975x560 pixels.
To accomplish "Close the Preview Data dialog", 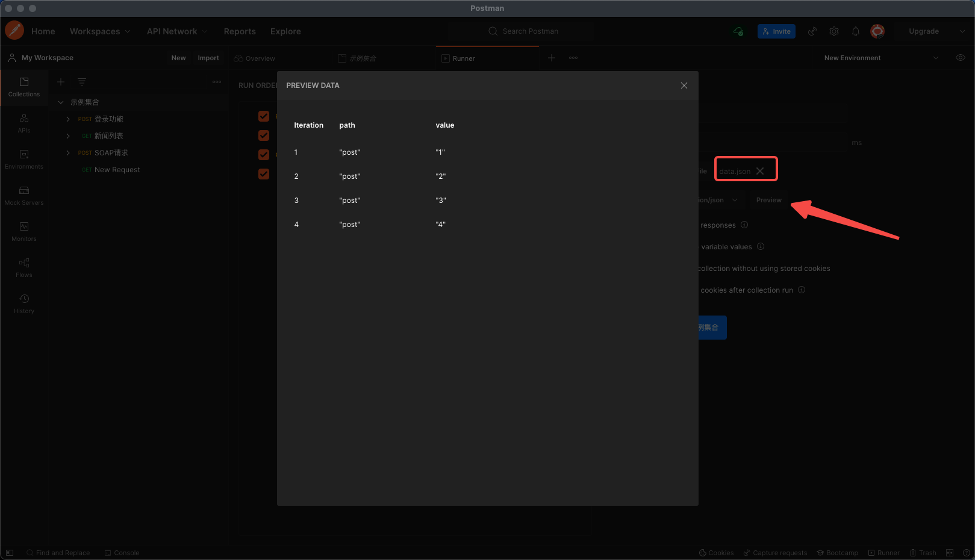I will pos(684,86).
